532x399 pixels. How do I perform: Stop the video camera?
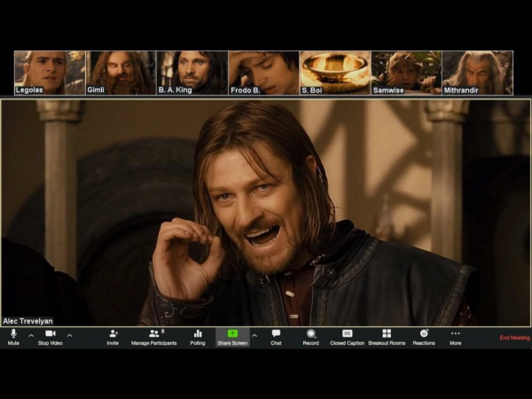[50, 336]
